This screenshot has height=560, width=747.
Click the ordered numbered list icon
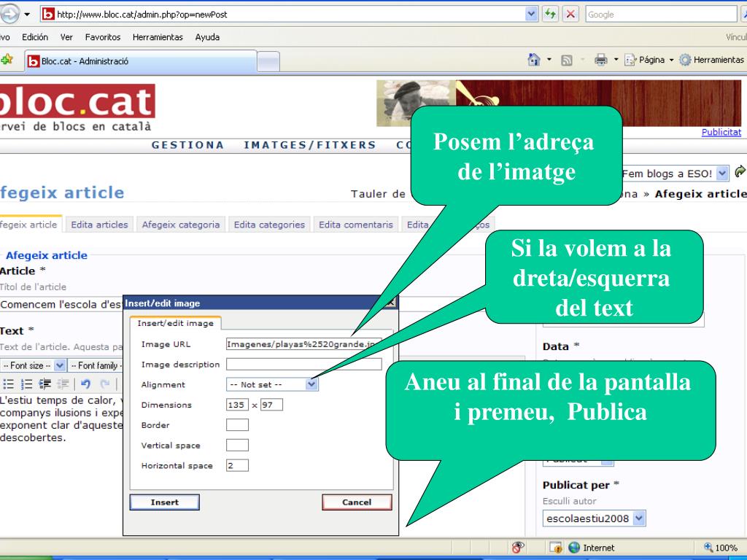[x=27, y=384]
